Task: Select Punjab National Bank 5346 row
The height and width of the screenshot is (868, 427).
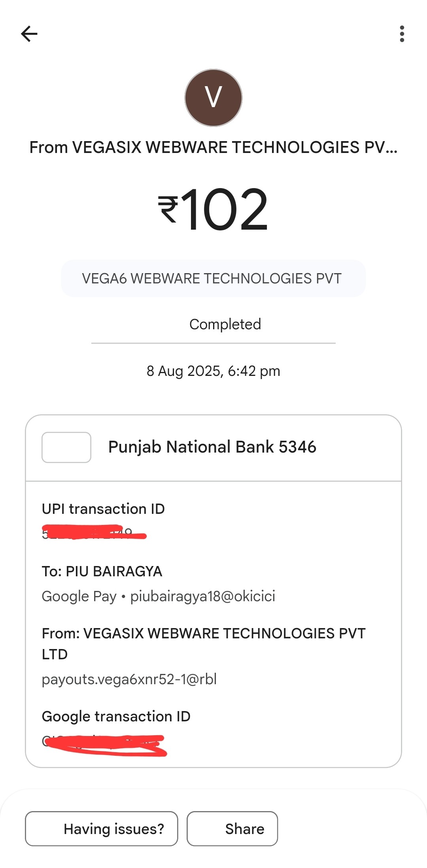Action: pos(212,447)
